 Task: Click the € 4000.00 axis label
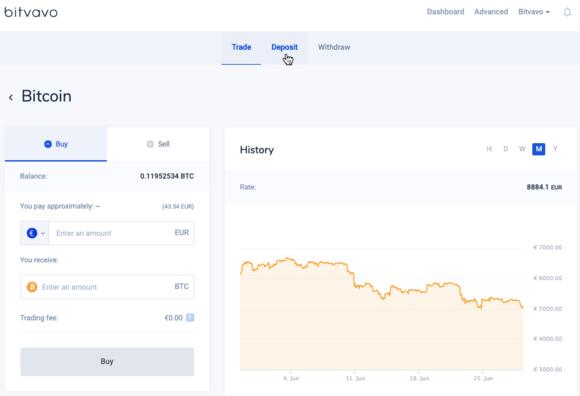(x=547, y=339)
